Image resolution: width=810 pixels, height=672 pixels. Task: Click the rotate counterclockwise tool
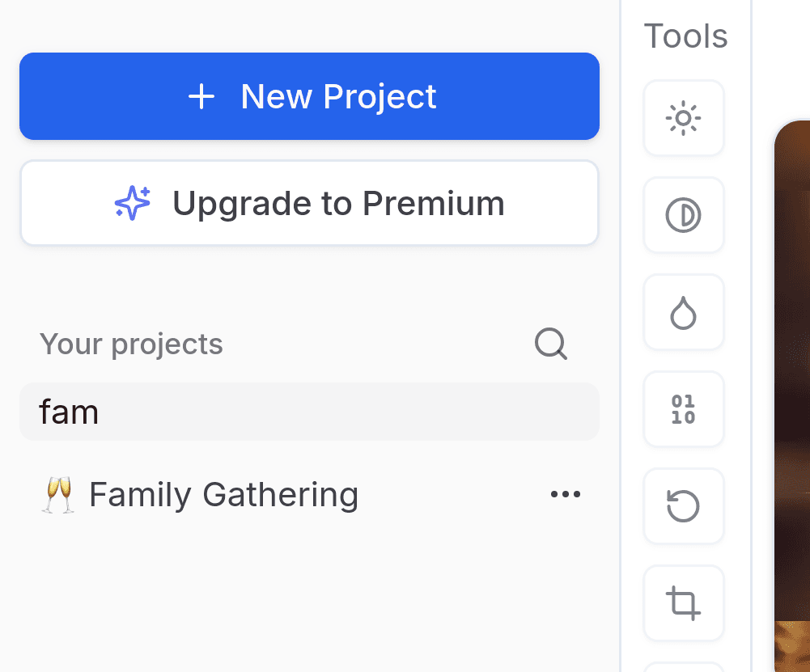[x=684, y=505]
